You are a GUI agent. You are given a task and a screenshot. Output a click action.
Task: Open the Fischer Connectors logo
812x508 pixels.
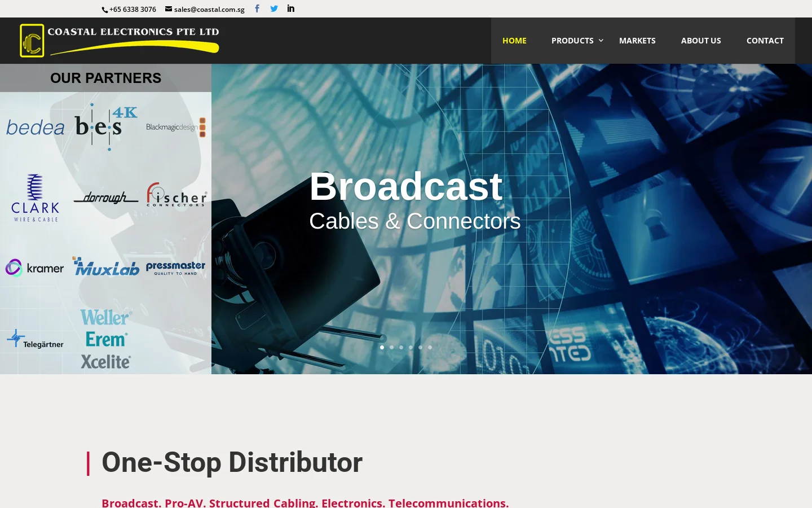176,195
